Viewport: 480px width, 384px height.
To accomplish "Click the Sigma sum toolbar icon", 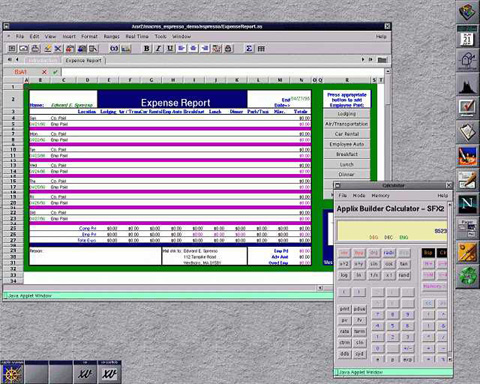I will coord(249,49).
